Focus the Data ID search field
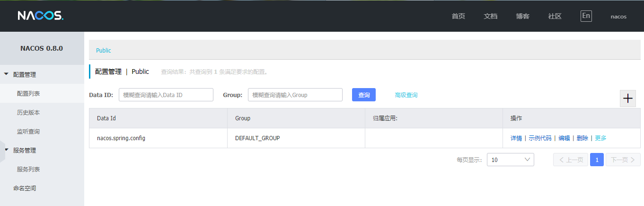644x206 pixels. tap(166, 95)
